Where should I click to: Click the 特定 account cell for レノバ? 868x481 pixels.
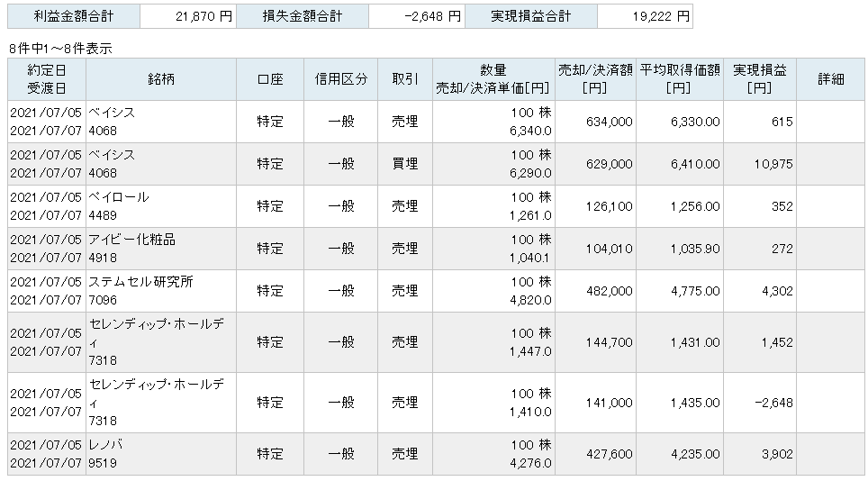[x=270, y=454]
